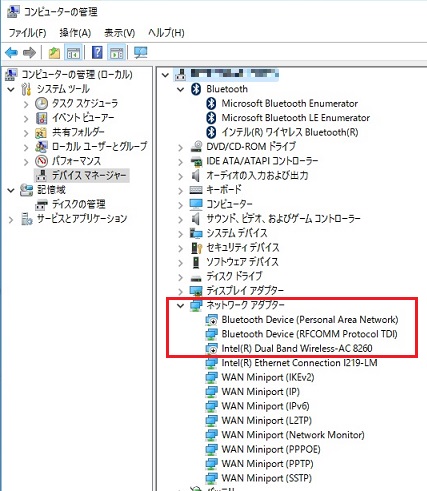Collapse the network adapter (ネットワーク アダプター) category
427x491 pixels.
(181, 305)
